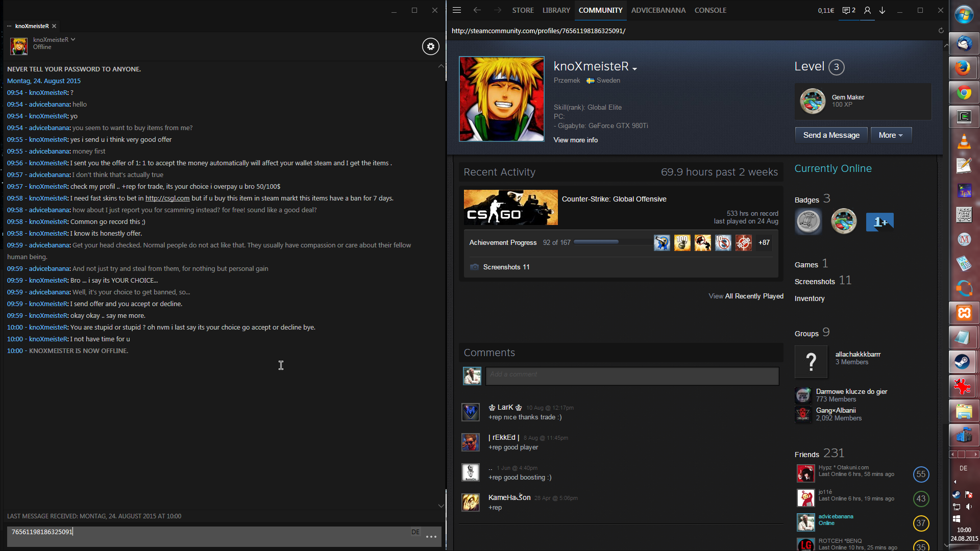
Task: Go back with the browser arrow
Action: pos(477,10)
